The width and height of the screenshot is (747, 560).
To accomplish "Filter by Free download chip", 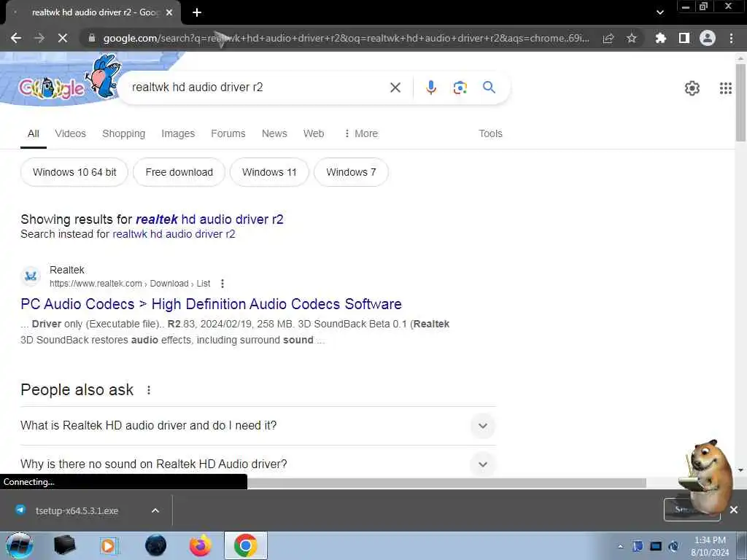I will 179,172.
